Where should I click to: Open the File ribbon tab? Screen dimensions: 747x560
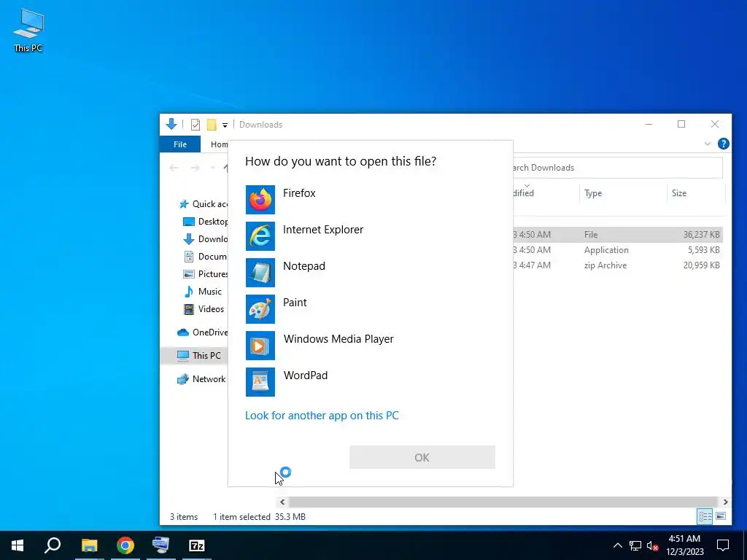click(180, 144)
